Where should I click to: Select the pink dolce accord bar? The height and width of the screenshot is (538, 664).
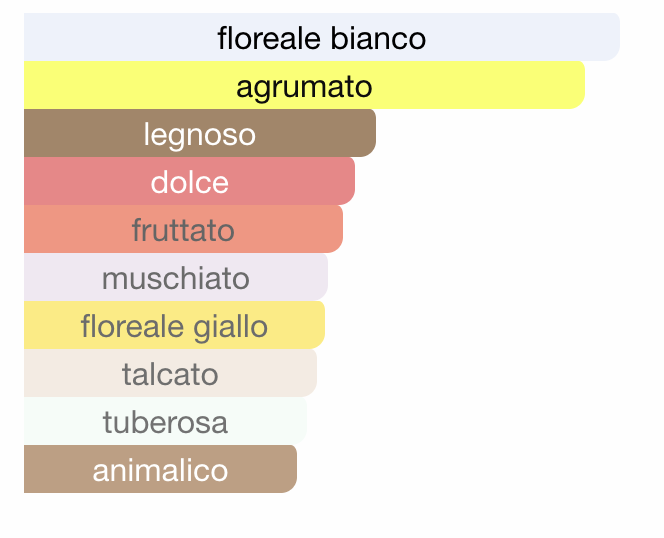click(189, 181)
